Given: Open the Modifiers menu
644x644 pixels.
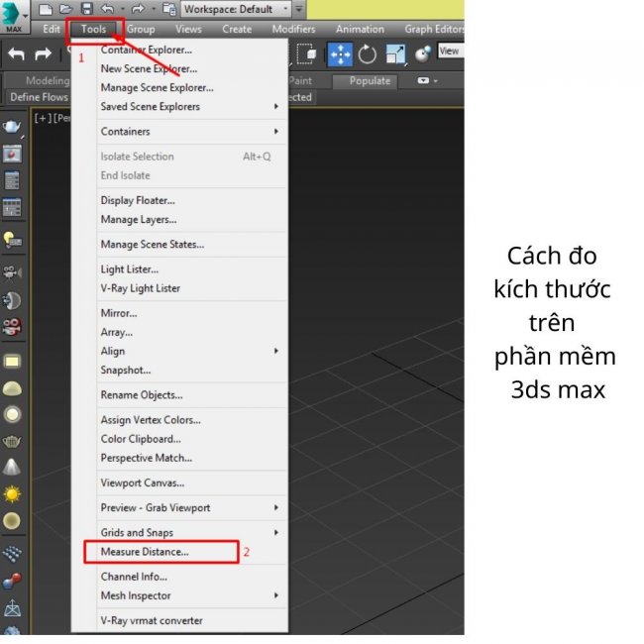Looking at the screenshot, I should tap(293, 30).
